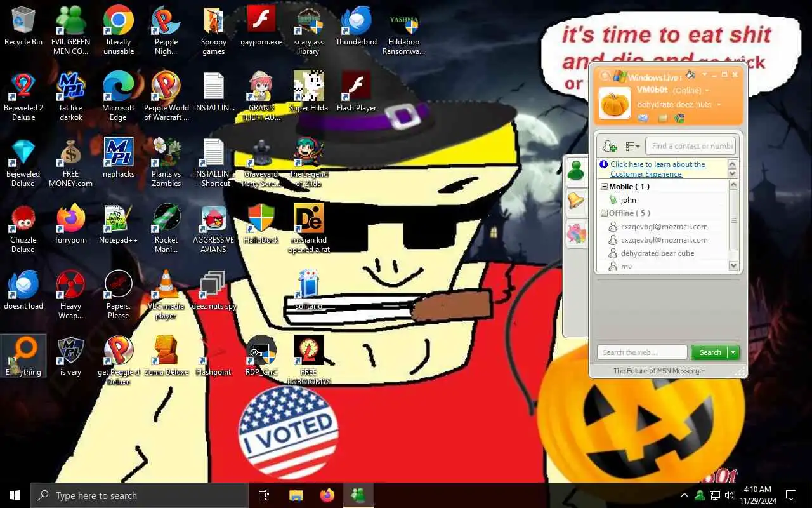Show hidden system tray icons chevron

[684, 495]
